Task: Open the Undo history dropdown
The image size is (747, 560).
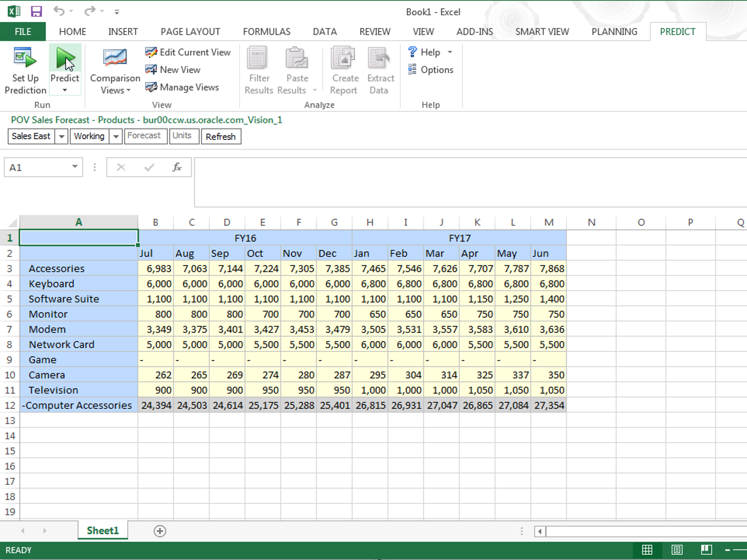Action: (x=71, y=11)
